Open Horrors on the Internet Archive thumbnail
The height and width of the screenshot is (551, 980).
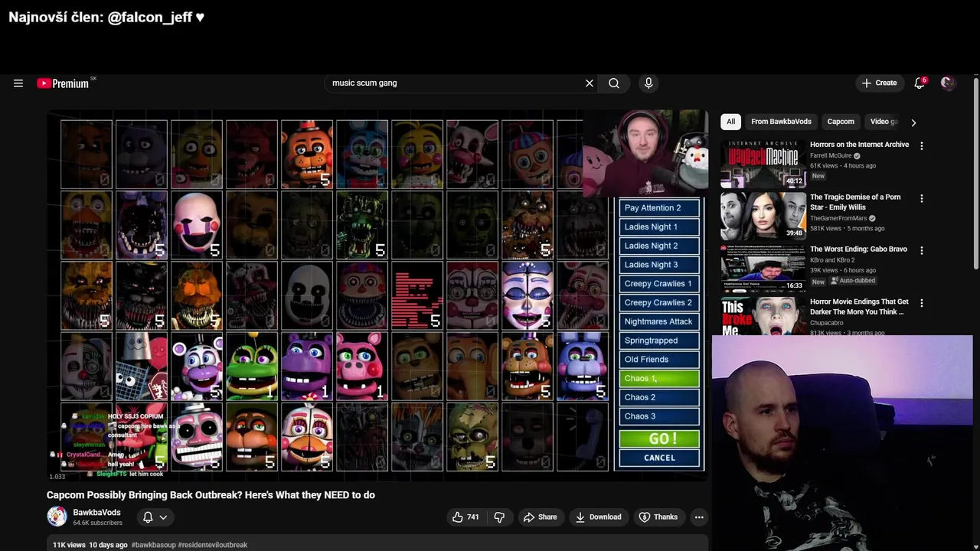pos(763,164)
